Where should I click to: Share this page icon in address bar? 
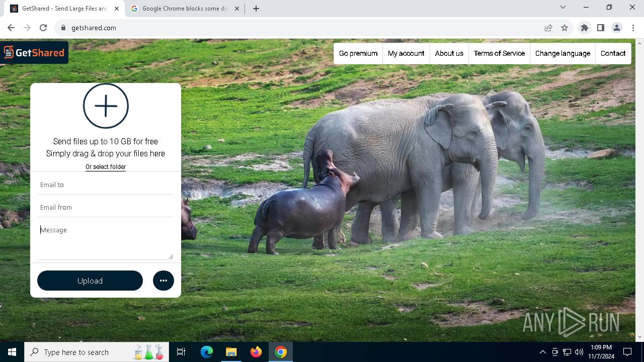(548, 28)
